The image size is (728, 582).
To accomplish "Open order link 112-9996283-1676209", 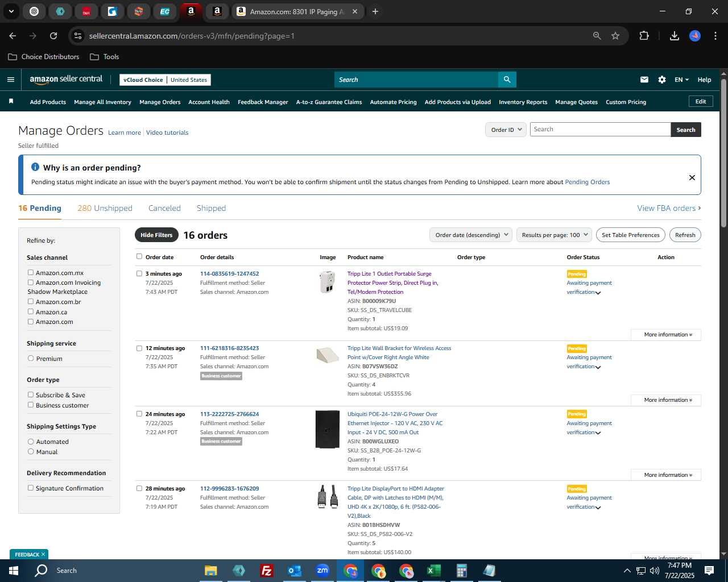I will 229,489.
